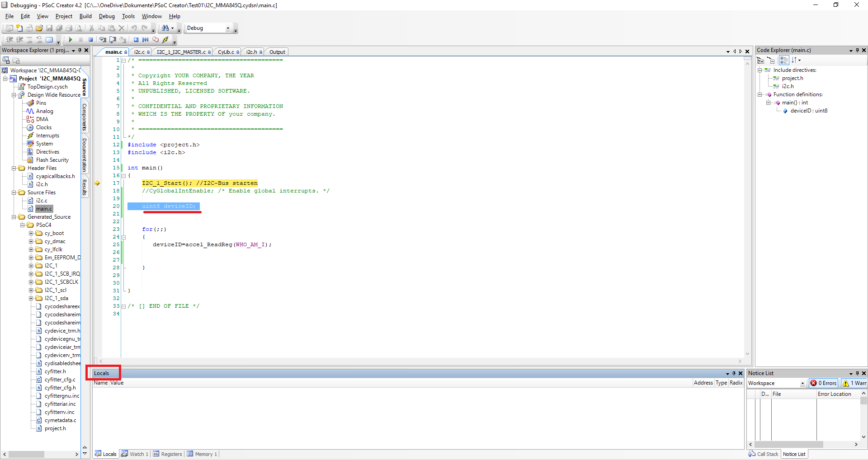Screen dimensions: 868x460
Task: Switch to the I2C_1_I2C_MASTER.c editor tab
Action: tap(181, 52)
